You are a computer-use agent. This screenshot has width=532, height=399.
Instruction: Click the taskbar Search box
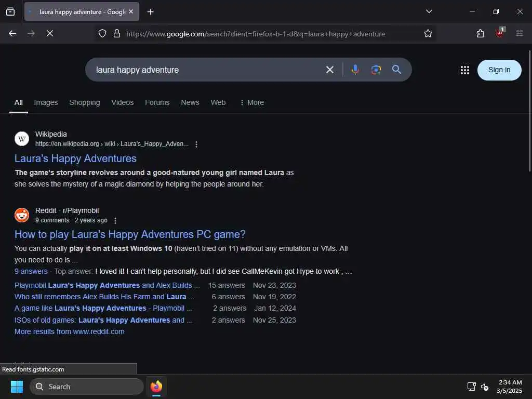[x=87, y=387]
